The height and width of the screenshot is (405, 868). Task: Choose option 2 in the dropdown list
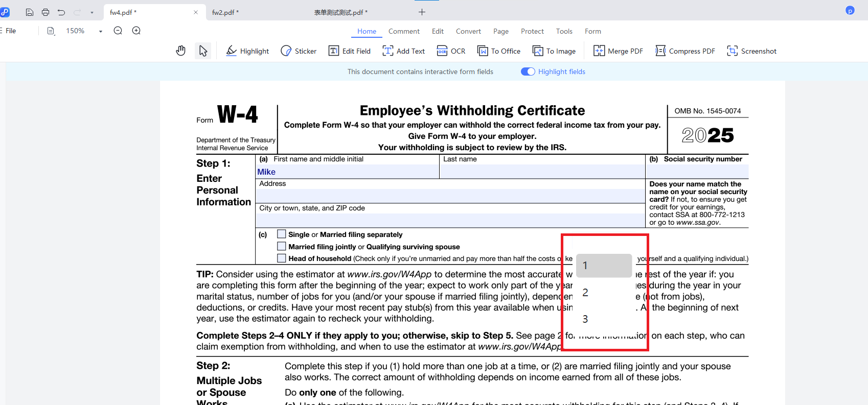pyautogui.click(x=586, y=293)
